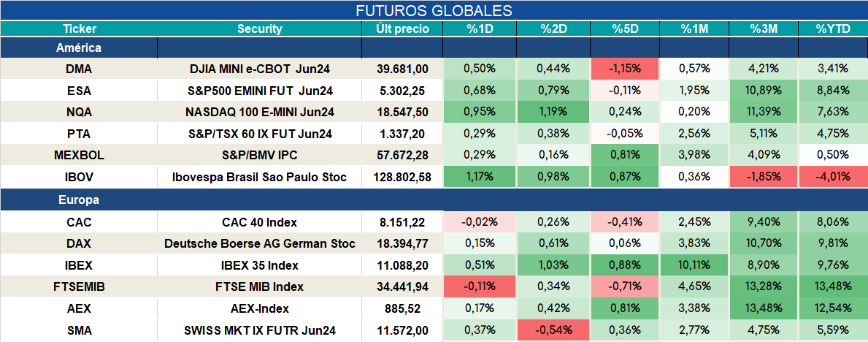Click the red -0,54% cell for SMA

[x=552, y=330]
